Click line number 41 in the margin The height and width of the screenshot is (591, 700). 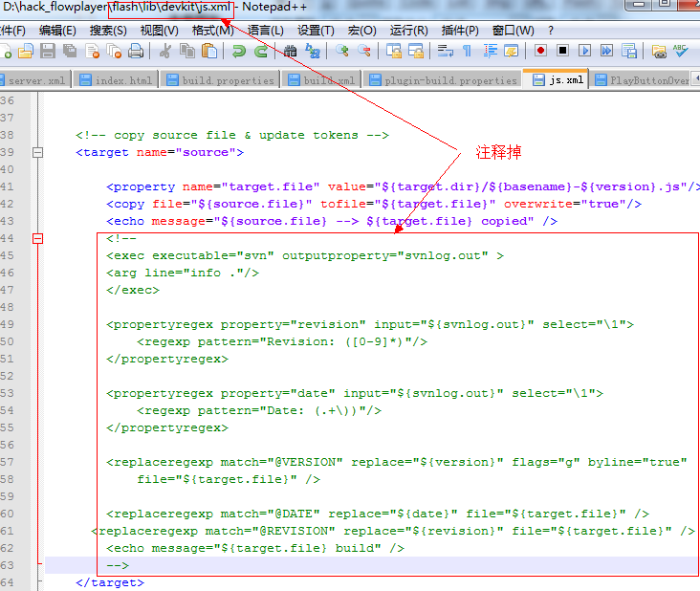click(7, 186)
